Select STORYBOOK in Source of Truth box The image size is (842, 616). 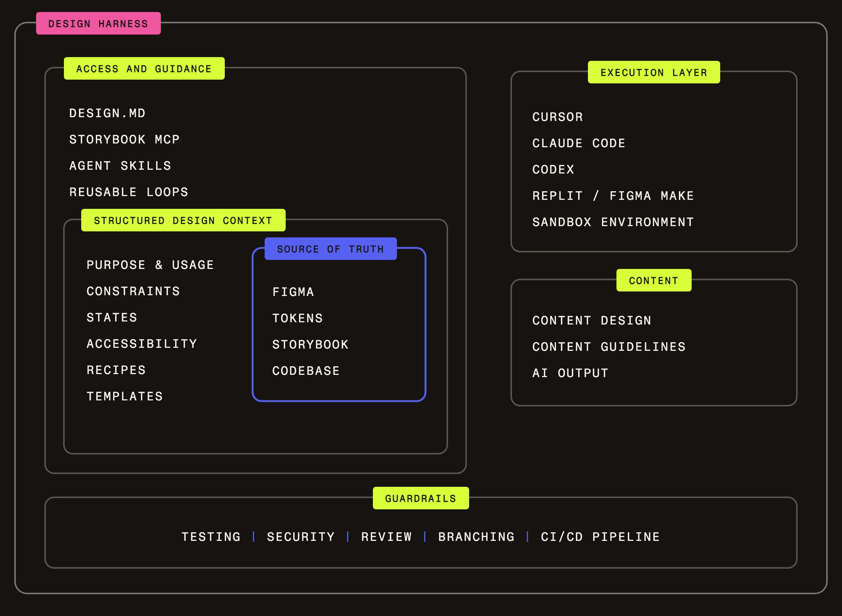[x=310, y=344]
